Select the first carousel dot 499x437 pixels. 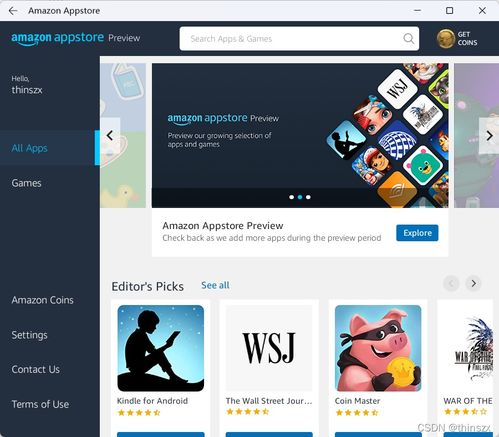coord(292,197)
